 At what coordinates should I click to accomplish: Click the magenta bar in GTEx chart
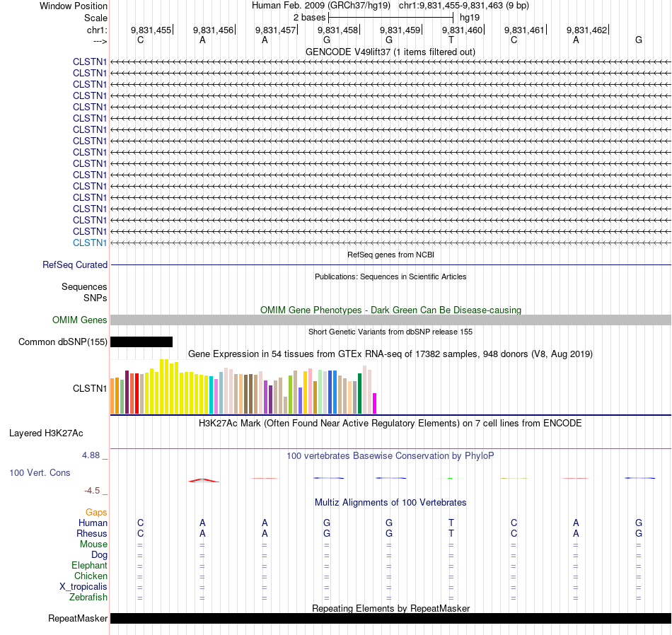(x=375, y=403)
